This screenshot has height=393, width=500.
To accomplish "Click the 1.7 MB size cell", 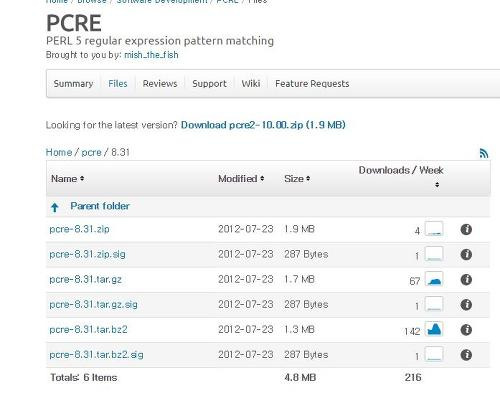I will [299, 279].
